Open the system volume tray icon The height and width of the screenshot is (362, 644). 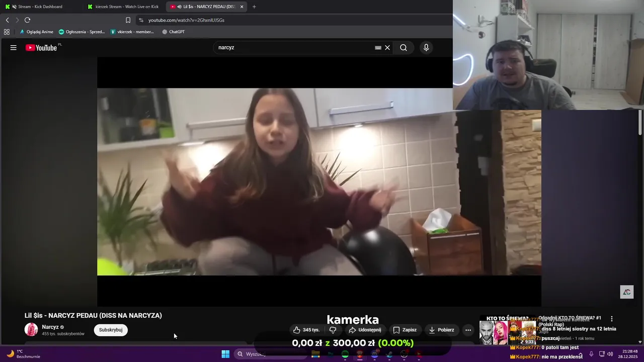pyautogui.click(x=610, y=354)
